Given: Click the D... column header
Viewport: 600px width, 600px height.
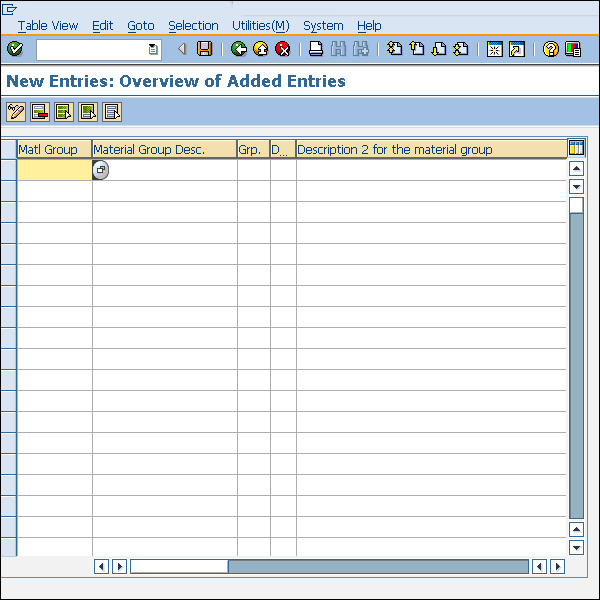Looking at the screenshot, I should tap(283, 149).
